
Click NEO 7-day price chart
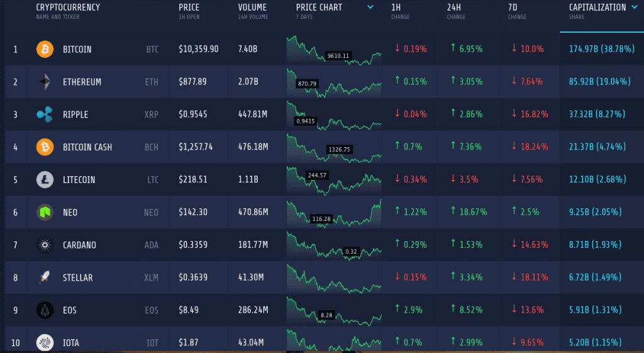pos(334,213)
